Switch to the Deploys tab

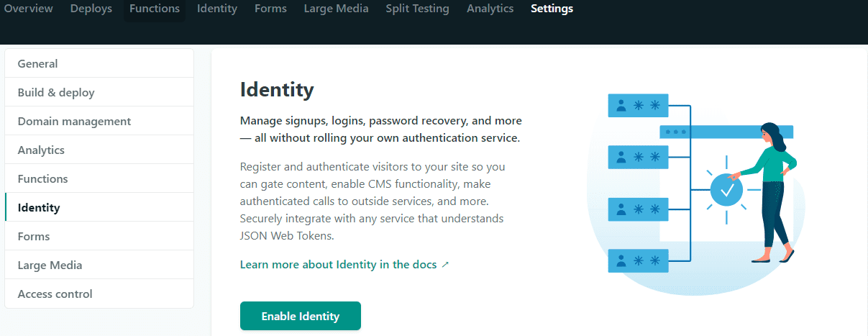tap(91, 9)
